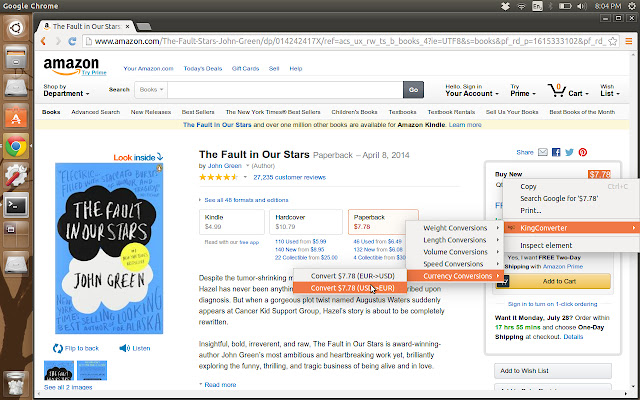Screen dimensions: 640x400
Task: Click Add to Cart button
Action: click(x=553, y=281)
